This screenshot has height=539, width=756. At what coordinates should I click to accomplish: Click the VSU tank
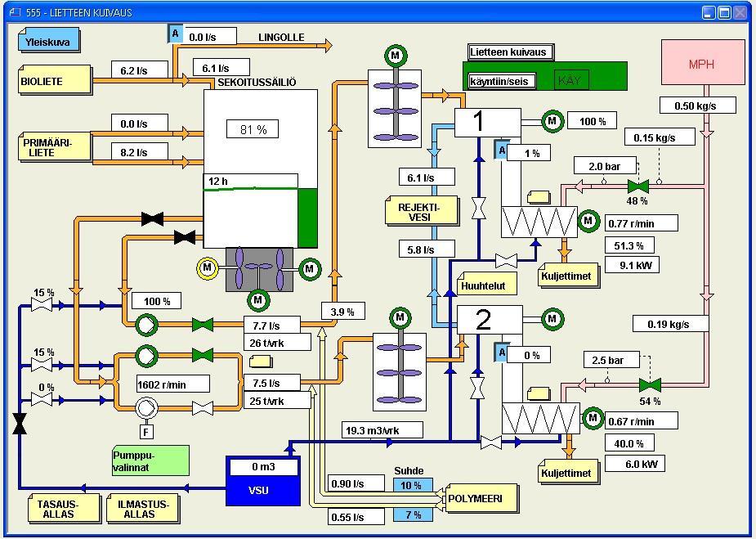(x=263, y=481)
